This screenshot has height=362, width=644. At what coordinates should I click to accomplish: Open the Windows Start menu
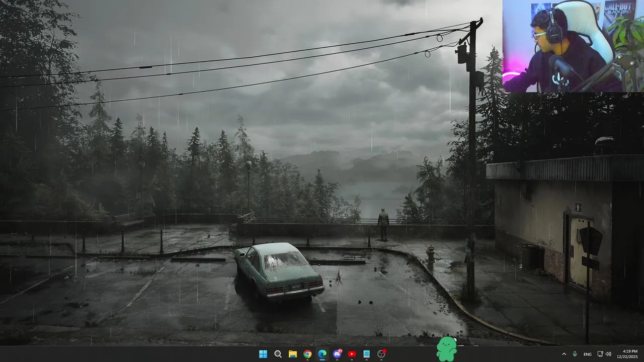pos(263,354)
